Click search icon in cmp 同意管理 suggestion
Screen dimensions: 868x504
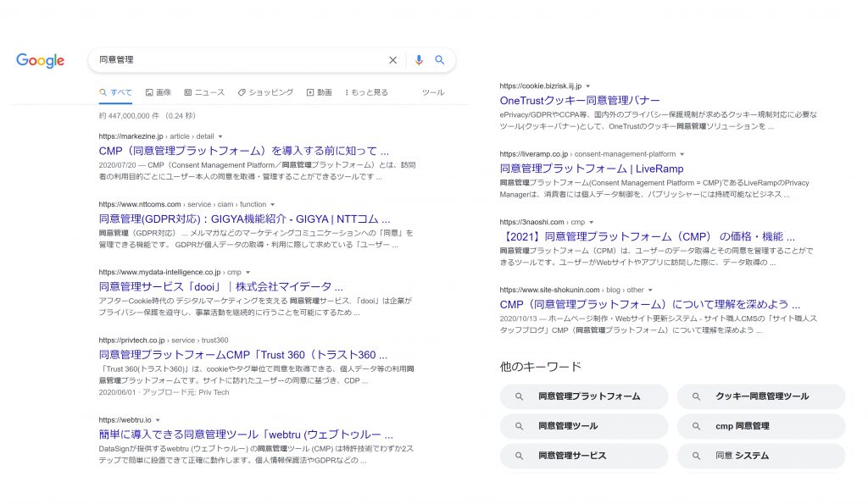[696, 426]
